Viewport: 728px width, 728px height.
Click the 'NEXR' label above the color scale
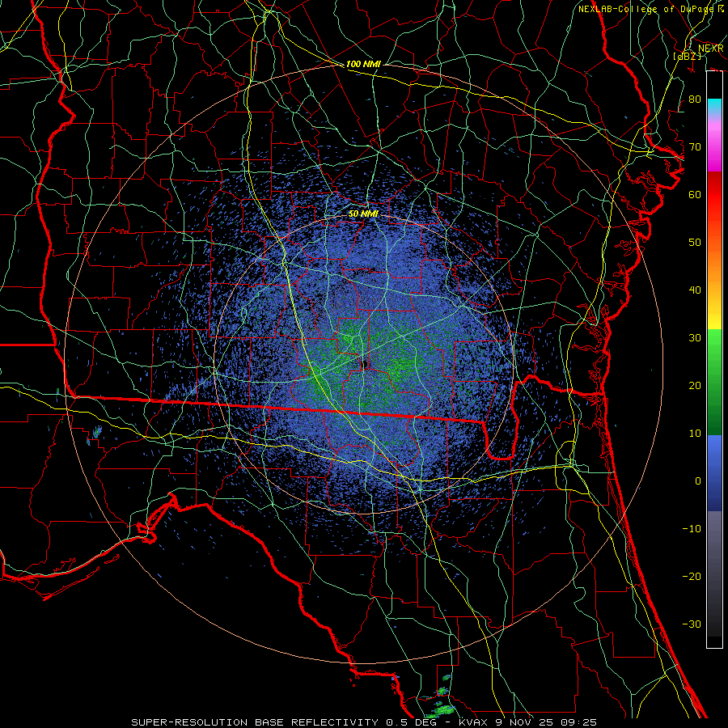click(710, 49)
